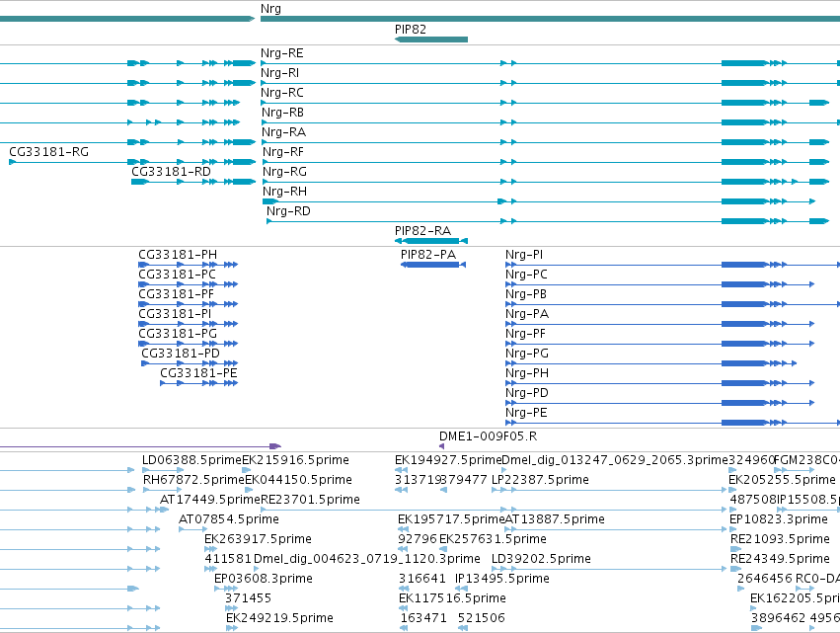Click the Nrg-PD protein label
840x633 pixels.
click(x=527, y=393)
